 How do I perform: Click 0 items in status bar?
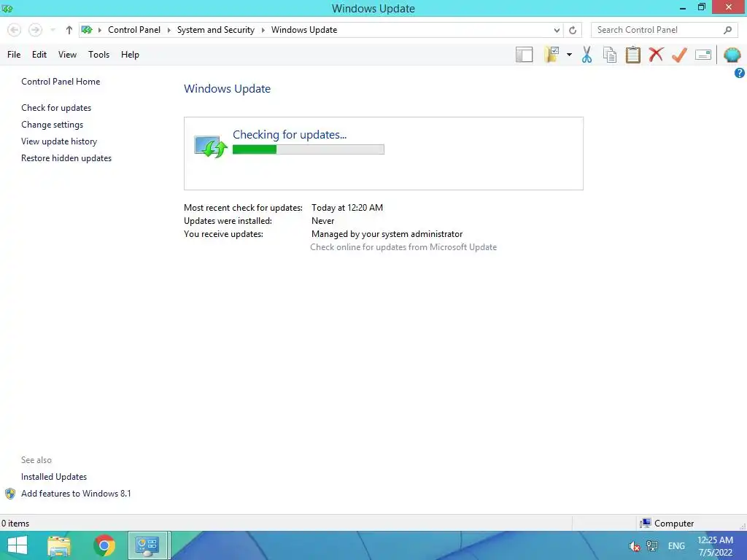pyautogui.click(x=15, y=524)
